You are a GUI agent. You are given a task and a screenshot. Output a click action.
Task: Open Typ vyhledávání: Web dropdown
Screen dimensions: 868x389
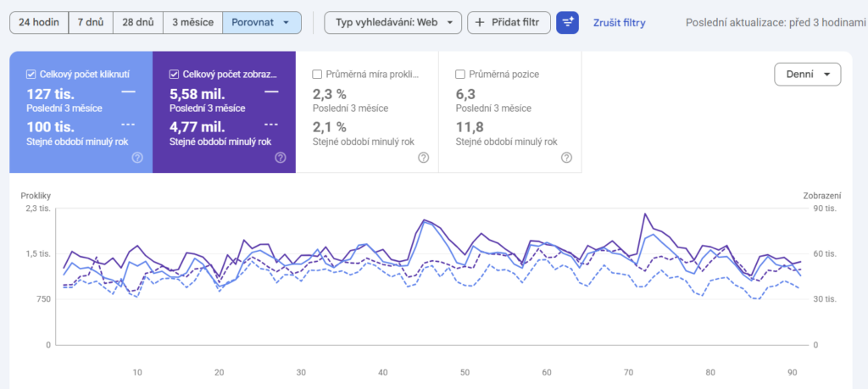[392, 23]
